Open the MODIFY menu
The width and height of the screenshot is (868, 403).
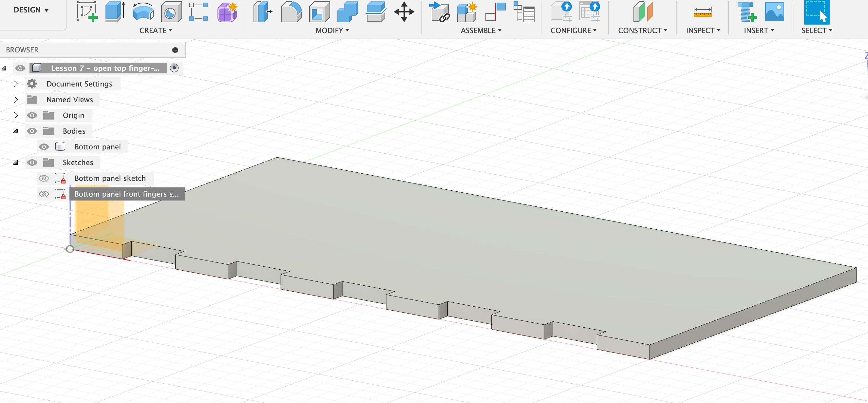(332, 30)
